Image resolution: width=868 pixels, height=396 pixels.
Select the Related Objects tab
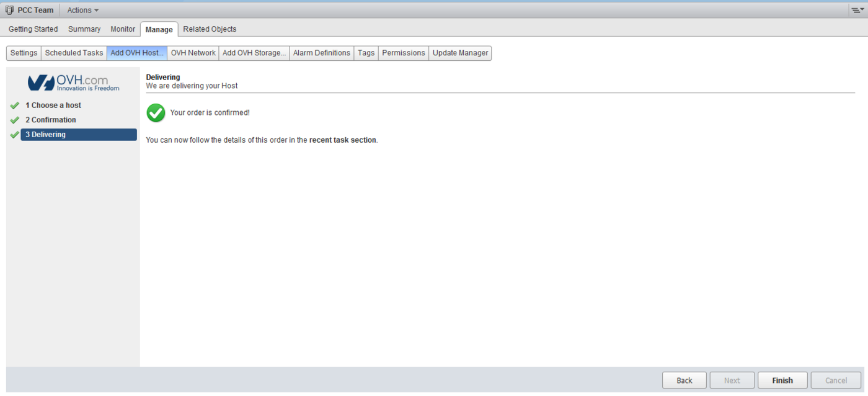(x=210, y=29)
